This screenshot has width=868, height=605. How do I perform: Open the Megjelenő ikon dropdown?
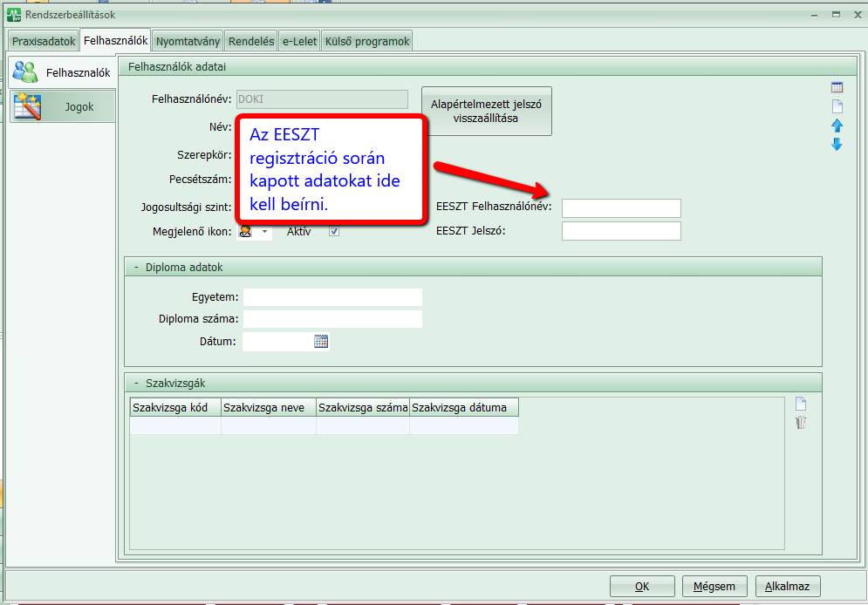click(264, 232)
